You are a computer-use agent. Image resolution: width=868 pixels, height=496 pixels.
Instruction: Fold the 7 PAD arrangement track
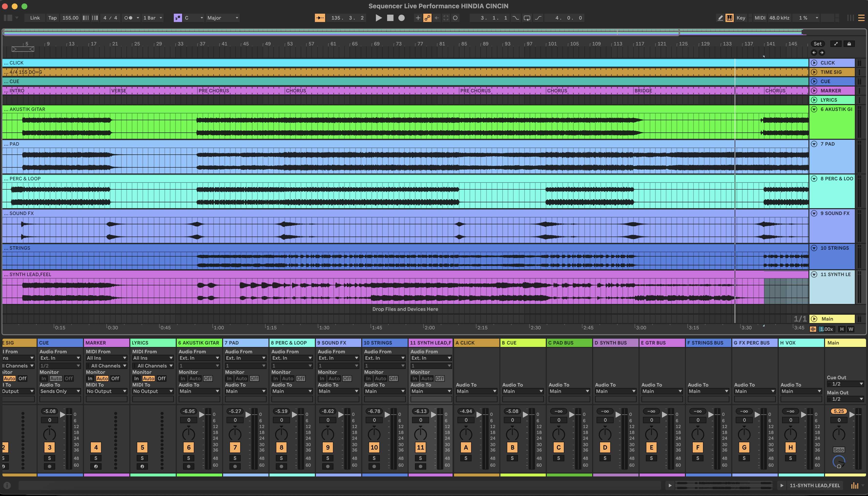(x=814, y=144)
